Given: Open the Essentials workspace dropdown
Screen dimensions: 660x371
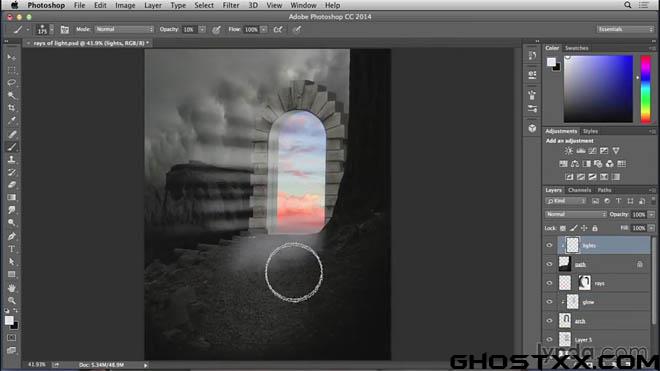Looking at the screenshot, I should click(x=625, y=29).
